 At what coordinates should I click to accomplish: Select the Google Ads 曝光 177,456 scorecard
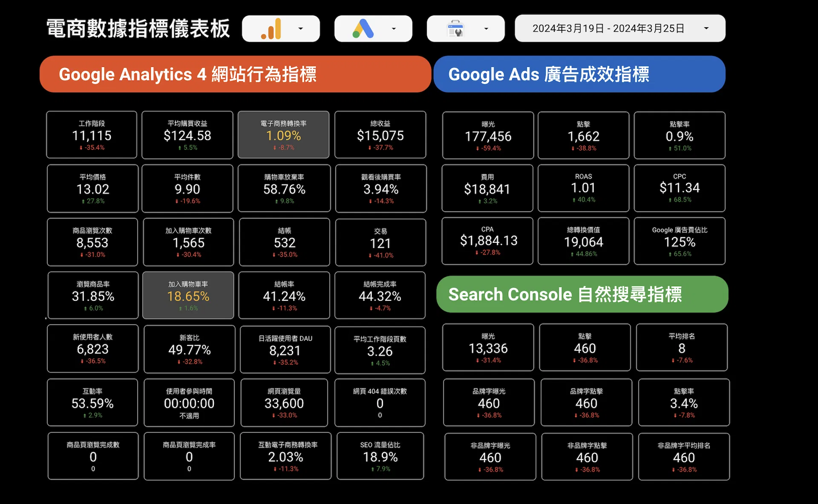coord(488,135)
